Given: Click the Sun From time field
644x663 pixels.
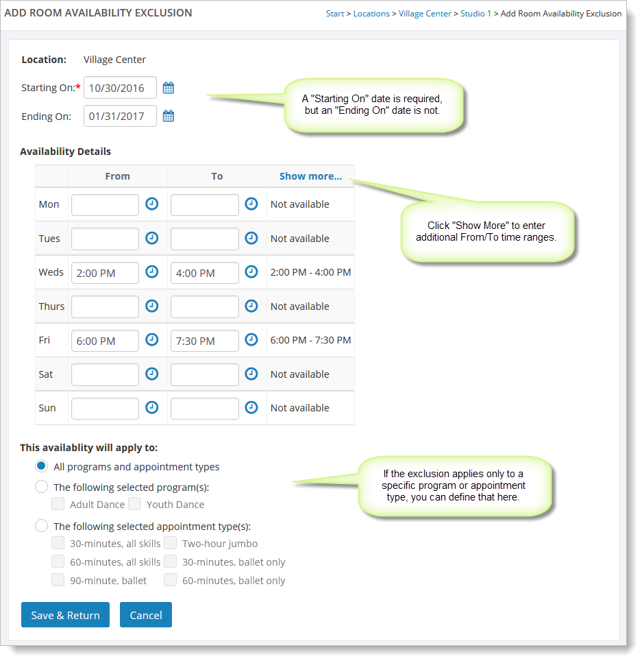Looking at the screenshot, I should pos(106,409).
